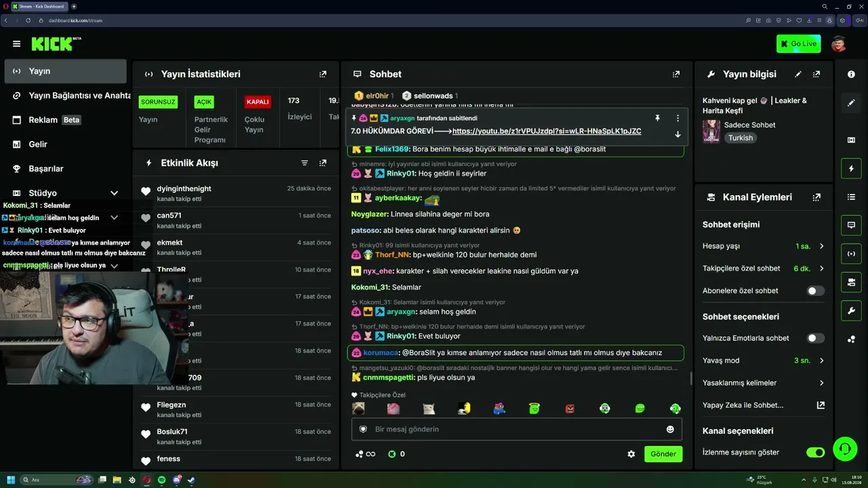Image resolution: width=868 pixels, height=488 pixels.
Task: Open the pinned message three-dot menu
Action: tap(677, 118)
